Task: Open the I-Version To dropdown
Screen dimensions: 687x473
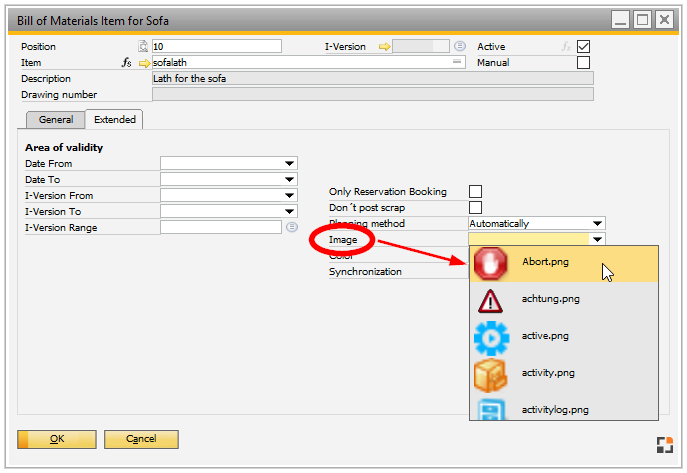Action: pos(290,212)
